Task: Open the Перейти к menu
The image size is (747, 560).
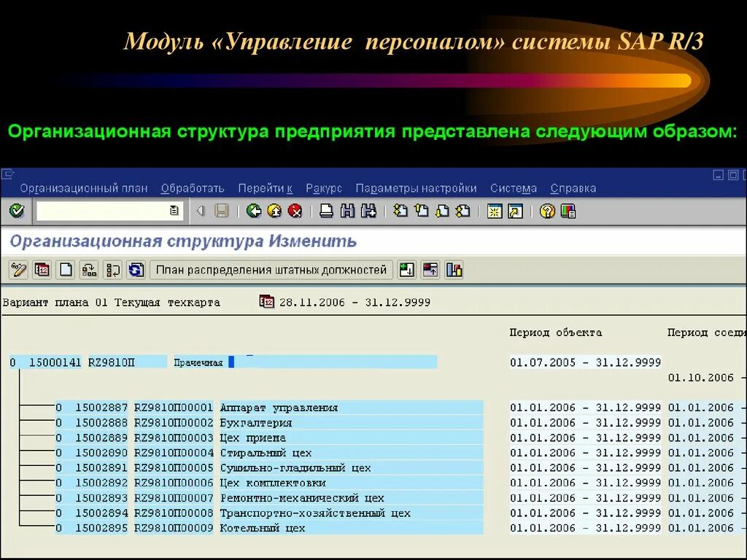Action: pyautogui.click(x=266, y=188)
